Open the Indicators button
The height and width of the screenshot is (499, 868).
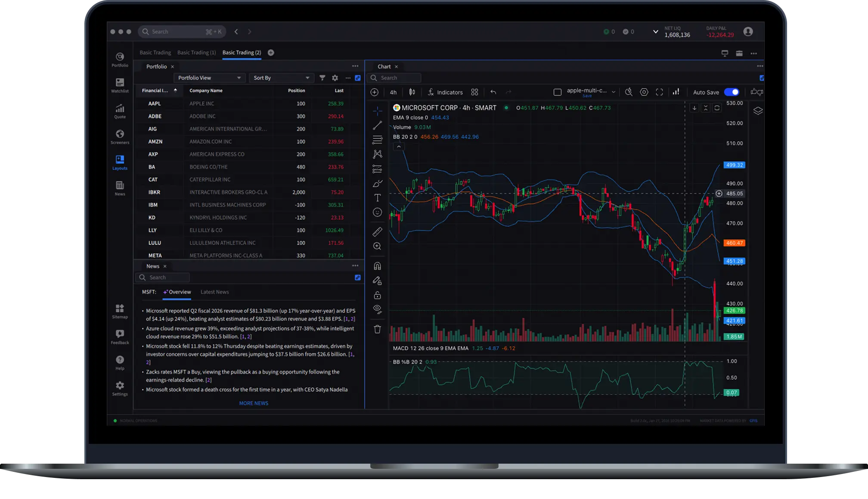[x=445, y=92]
